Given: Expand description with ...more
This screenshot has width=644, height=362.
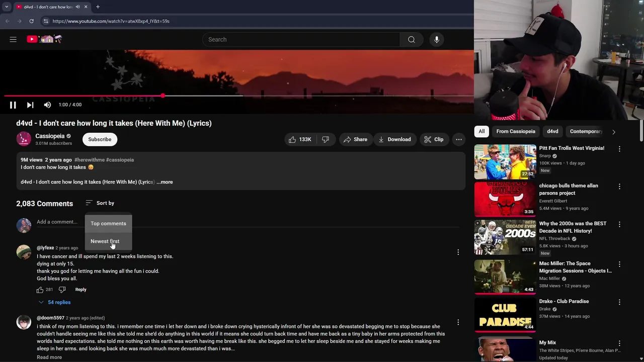Looking at the screenshot, I should 165,182.
